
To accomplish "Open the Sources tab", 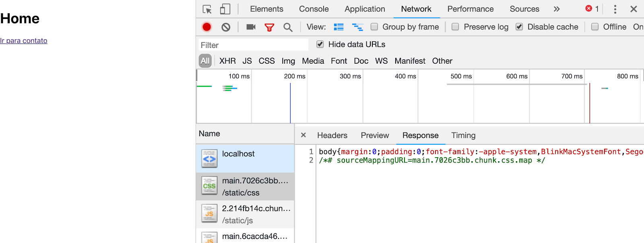I will click(524, 9).
